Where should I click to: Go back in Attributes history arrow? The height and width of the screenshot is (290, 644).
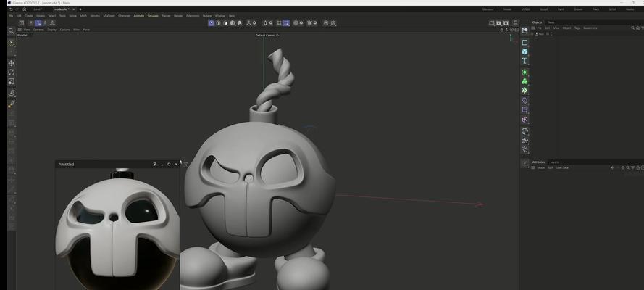point(612,167)
